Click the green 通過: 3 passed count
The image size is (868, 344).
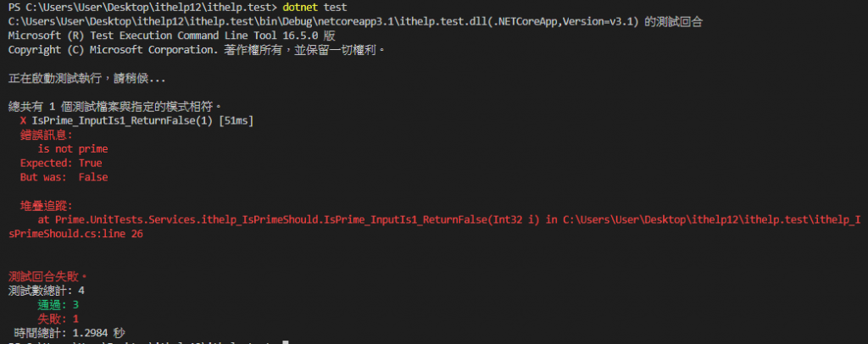(58, 305)
